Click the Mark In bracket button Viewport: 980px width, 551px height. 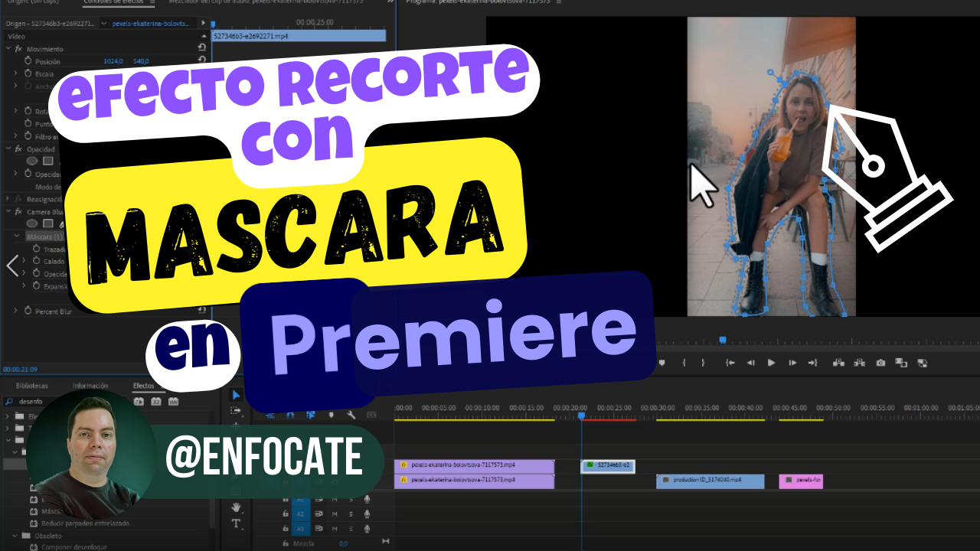point(684,363)
